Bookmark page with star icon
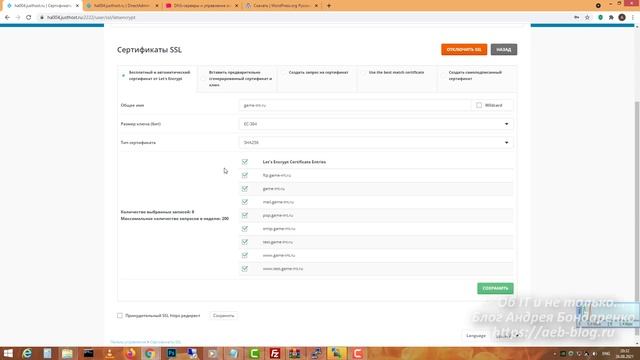The width and height of the screenshot is (640, 360). click(587, 18)
